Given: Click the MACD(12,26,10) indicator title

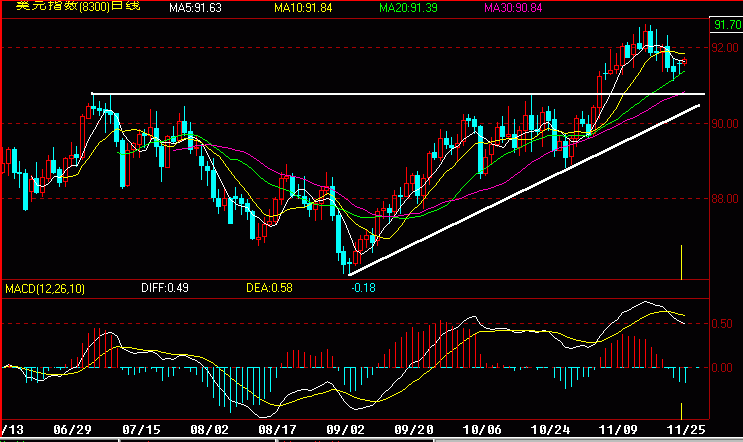Looking at the screenshot, I should [x=45, y=289].
